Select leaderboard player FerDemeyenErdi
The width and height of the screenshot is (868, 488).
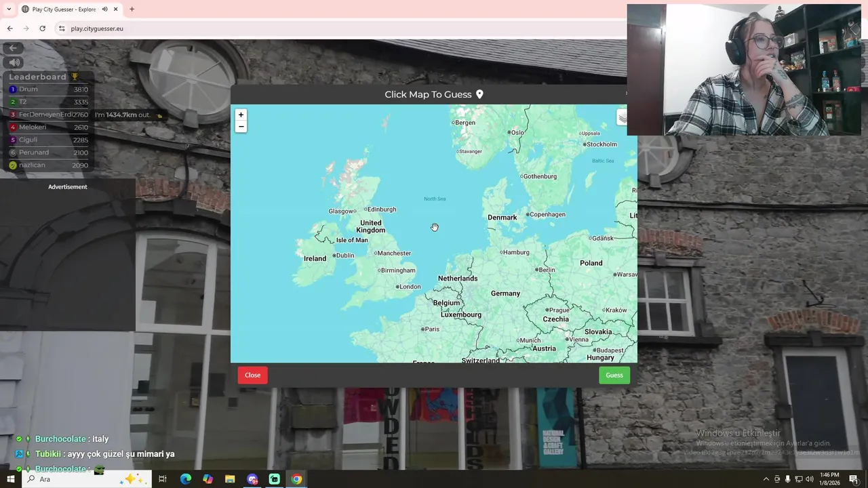tap(48, 115)
